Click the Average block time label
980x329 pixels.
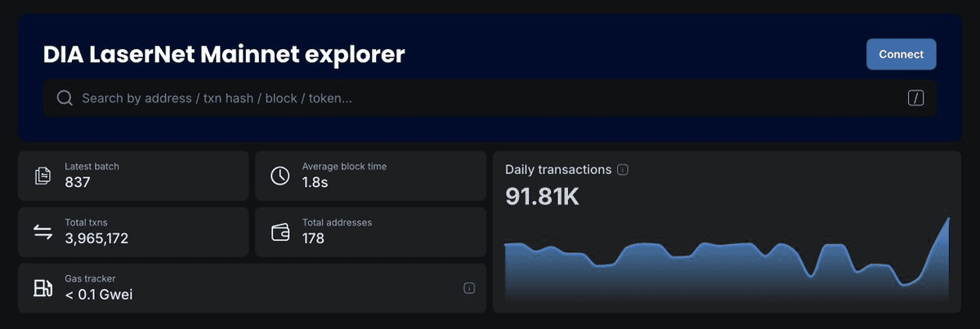[x=344, y=167]
